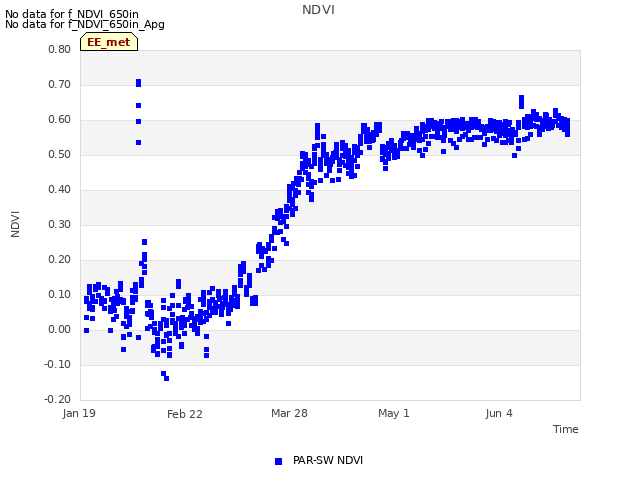
Task: Click the EE_met annotation label
Action: pyautogui.click(x=109, y=42)
